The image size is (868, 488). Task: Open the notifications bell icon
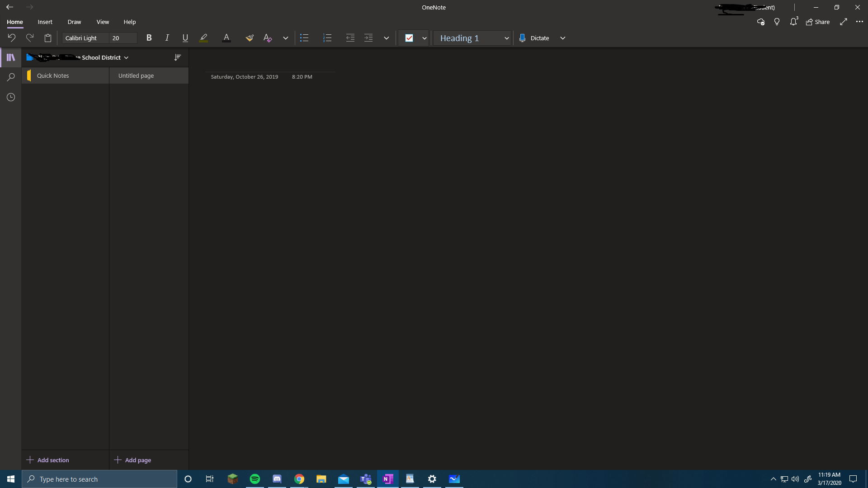tap(793, 22)
